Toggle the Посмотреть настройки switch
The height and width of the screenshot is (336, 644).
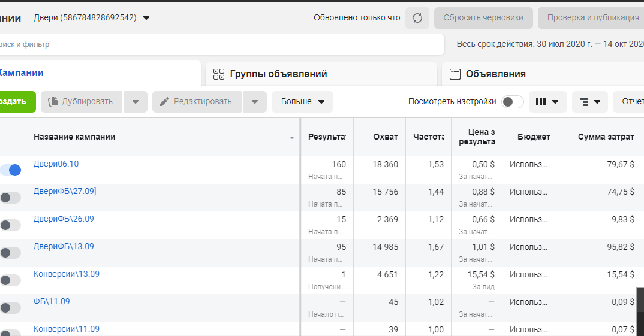point(513,102)
